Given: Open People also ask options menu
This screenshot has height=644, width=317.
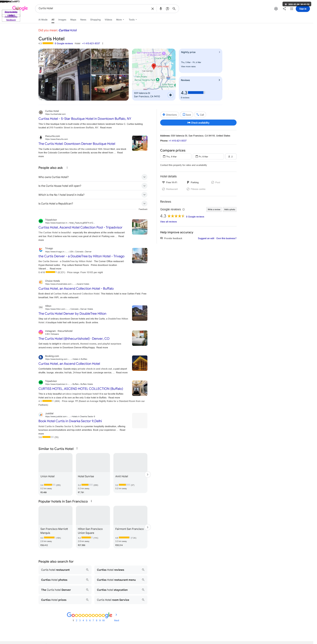Looking at the screenshot, I should click(x=67, y=168).
